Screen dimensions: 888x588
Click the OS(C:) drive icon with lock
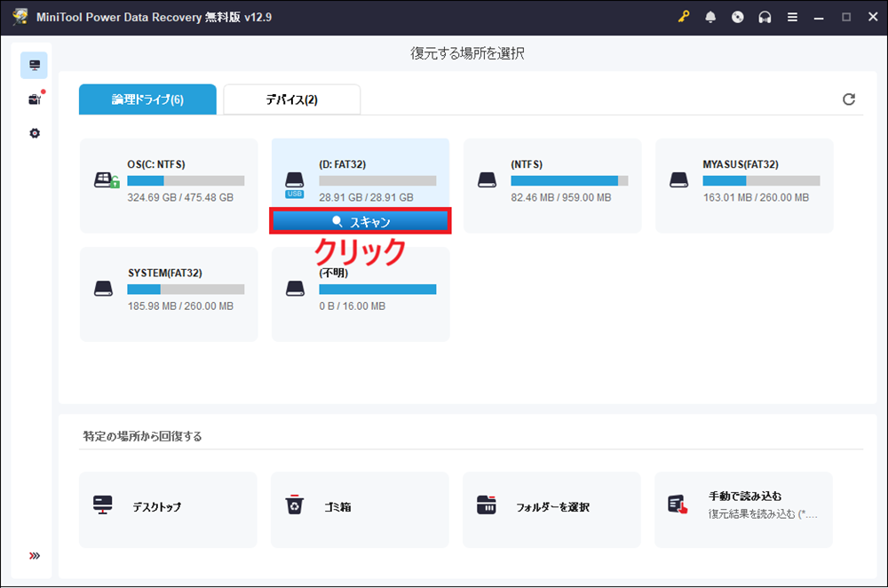(x=107, y=180)
